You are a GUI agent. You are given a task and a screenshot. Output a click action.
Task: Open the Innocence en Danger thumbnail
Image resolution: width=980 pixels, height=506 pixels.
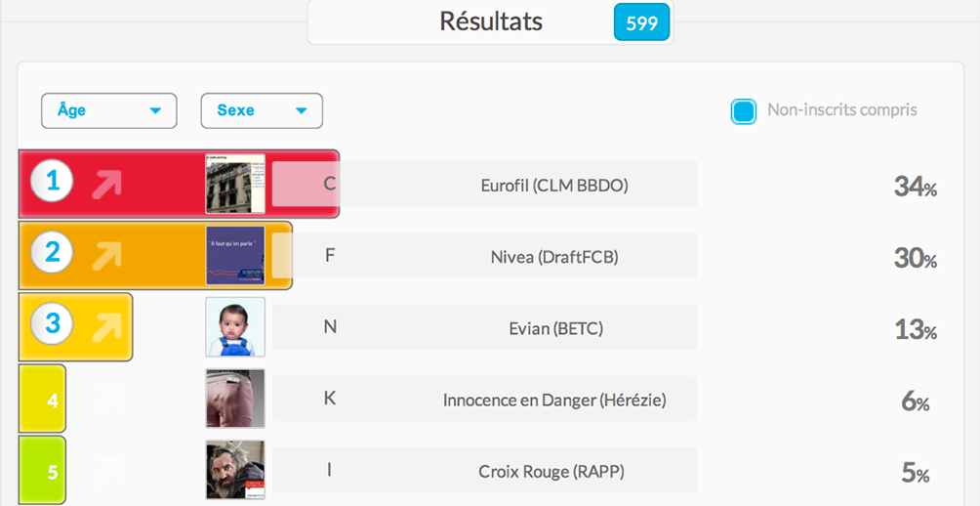[x=235, y=399]
